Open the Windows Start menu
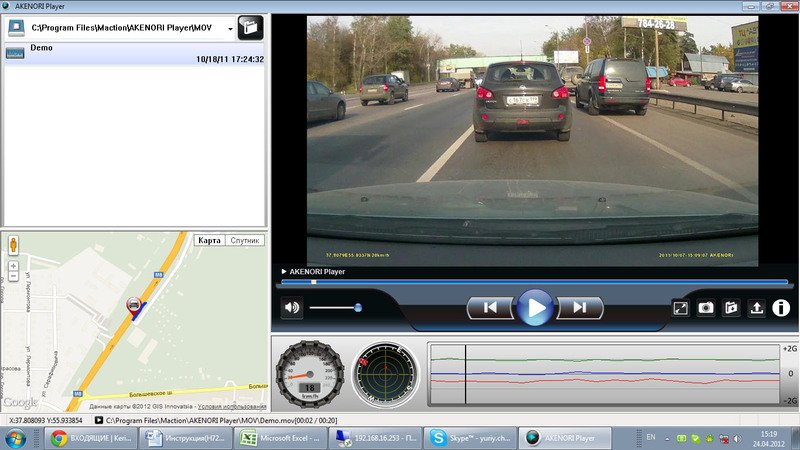800x450 pixels. point(15,439)
